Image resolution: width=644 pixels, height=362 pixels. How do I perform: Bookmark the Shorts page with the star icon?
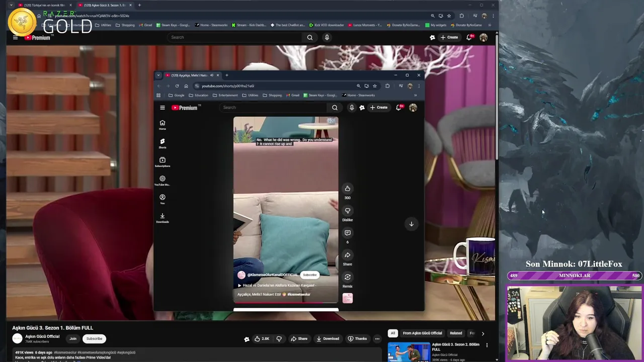(374, 86)
